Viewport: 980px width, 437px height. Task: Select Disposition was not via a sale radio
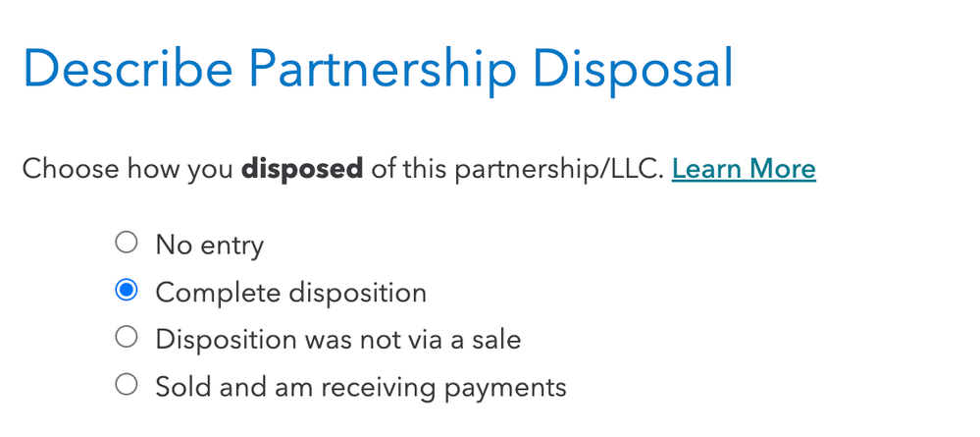pyautogui.click(x=127, y=337)
